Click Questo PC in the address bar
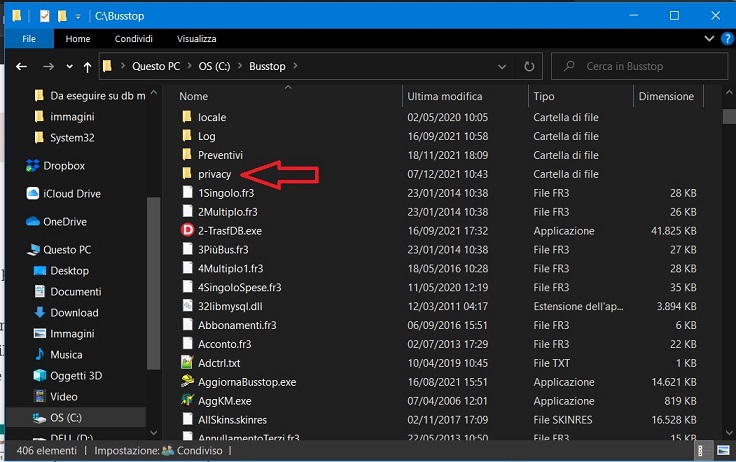Viewport: 736px width, 462px height. (156, 66)
